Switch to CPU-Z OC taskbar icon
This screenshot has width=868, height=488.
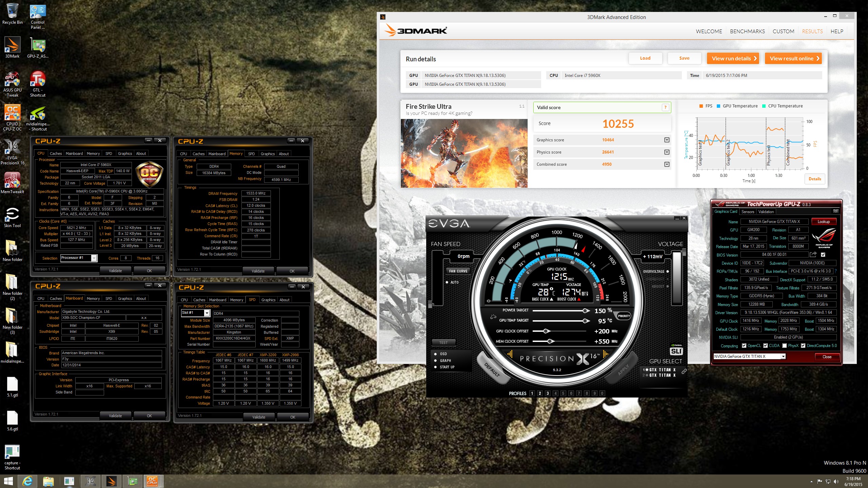coord(152,481)
